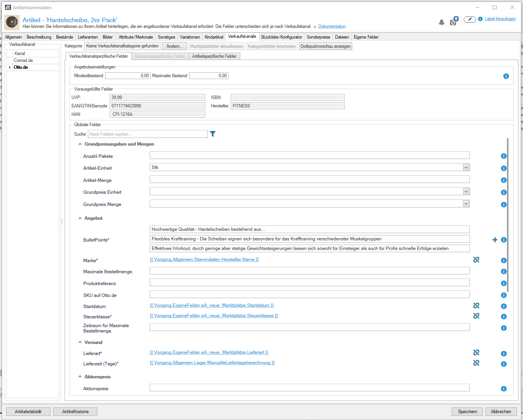523x420 pixels.
Task: Open the Dokumentation link
Action: click(x=332, y=26)
